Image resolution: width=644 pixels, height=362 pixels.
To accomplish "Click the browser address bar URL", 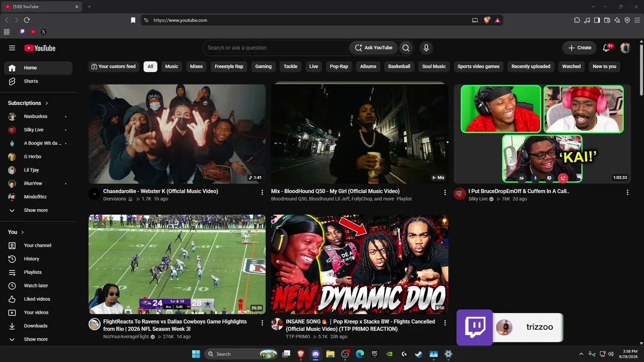I will click(180, 20).
